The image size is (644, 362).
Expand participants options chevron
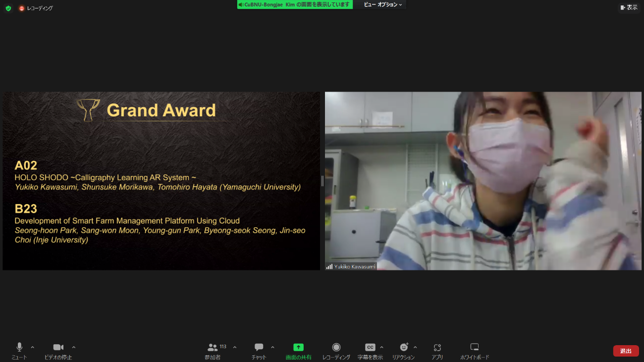point(235,347)
